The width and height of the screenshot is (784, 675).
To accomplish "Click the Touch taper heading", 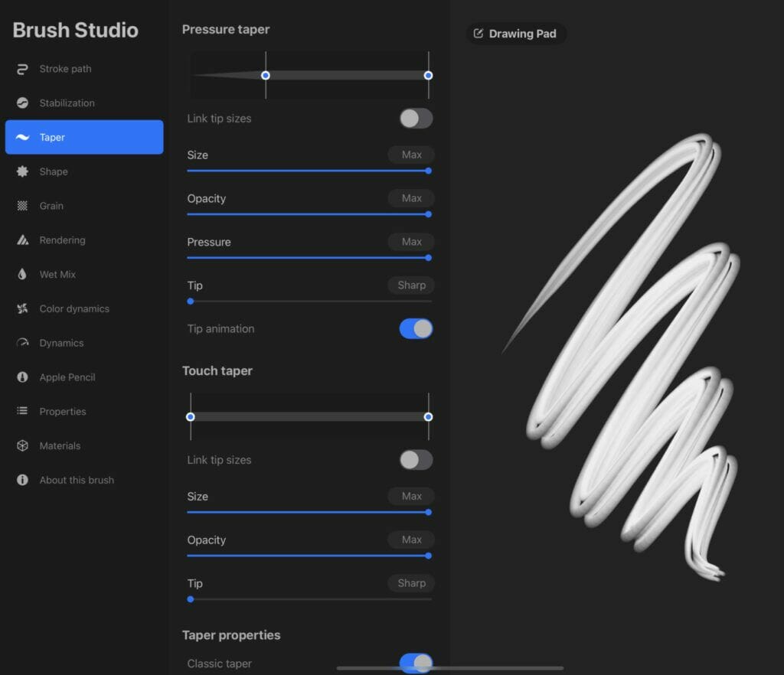I will 217,370.
